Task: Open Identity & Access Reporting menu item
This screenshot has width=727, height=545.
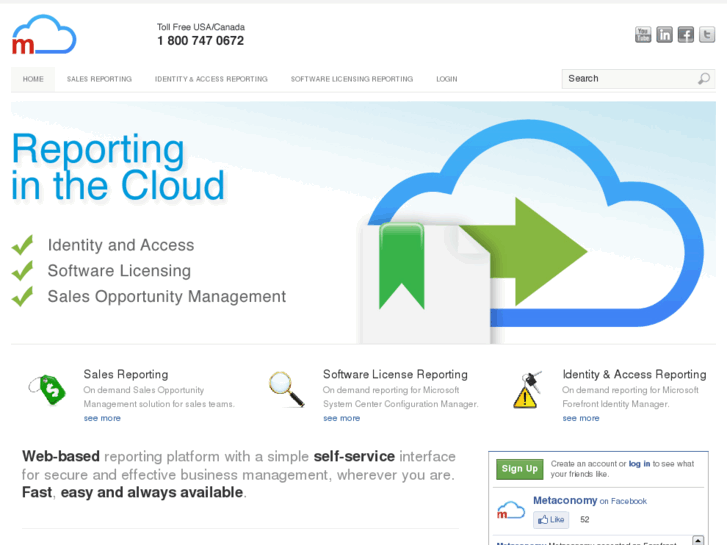Action: pos(211,79)
